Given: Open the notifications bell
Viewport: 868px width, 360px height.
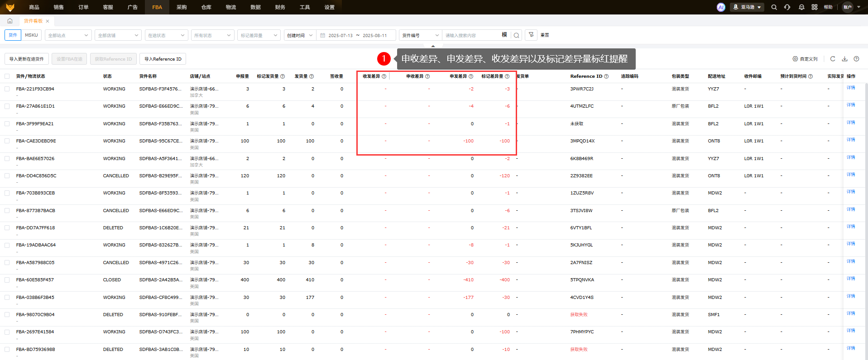Looking at the screenshot, I should (801, 7).
